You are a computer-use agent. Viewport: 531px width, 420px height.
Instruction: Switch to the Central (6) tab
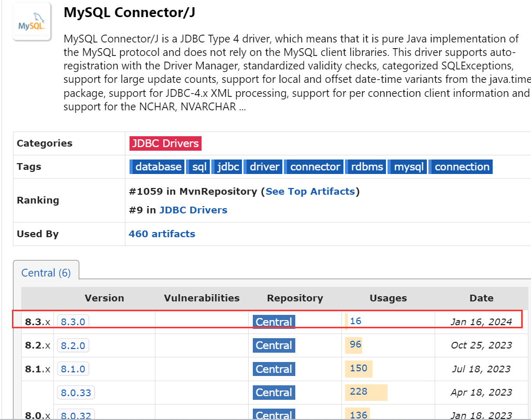click(x=46, y=273)
